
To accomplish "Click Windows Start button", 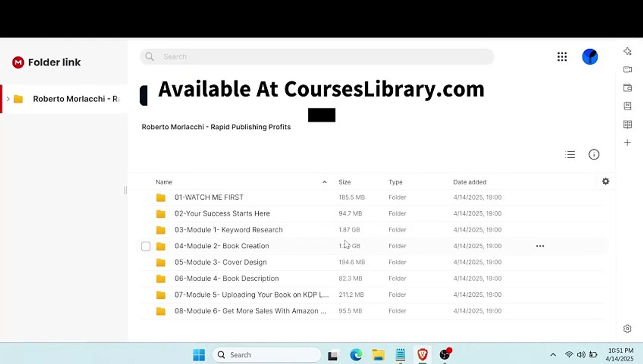I will point(199,355).
